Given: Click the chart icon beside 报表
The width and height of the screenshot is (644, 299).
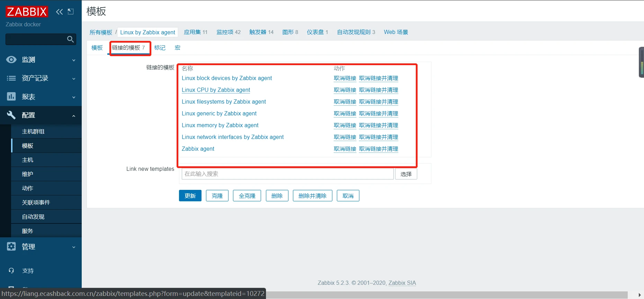Looking at the screenshot, I should [11, 96].
